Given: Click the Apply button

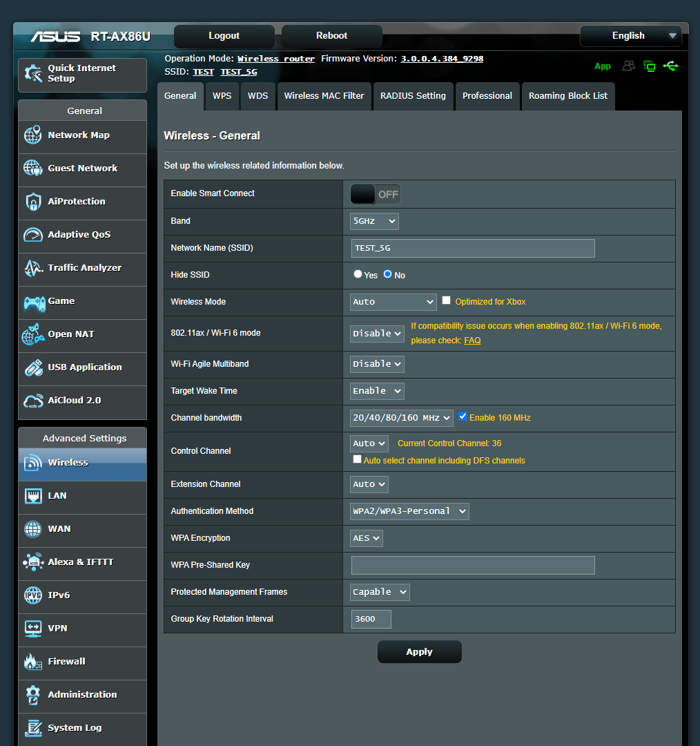Looking at the screenshot, I should [419, 651].
